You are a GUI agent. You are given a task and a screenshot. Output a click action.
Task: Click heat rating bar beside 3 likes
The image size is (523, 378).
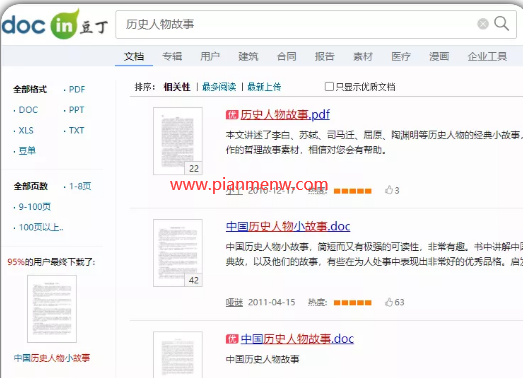(x=353, y=191)
